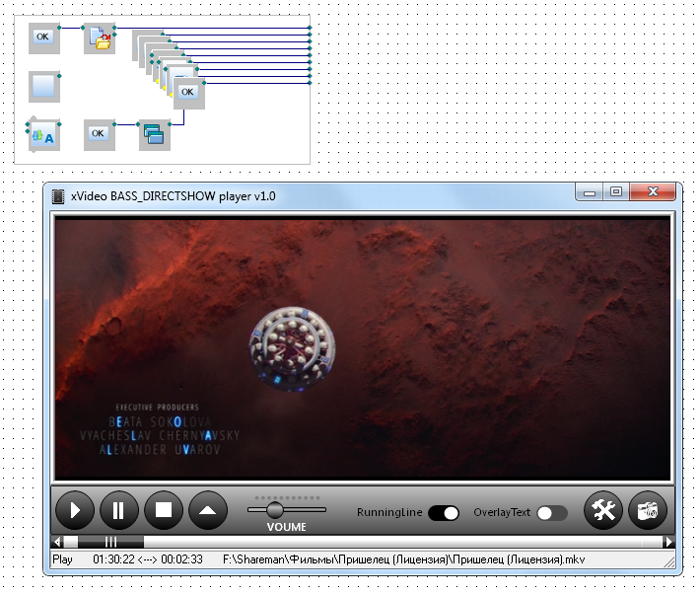Screen dimensions: 700x595
Task: Select the text/font 'A' node icon
Action: (x=43, y=136)
